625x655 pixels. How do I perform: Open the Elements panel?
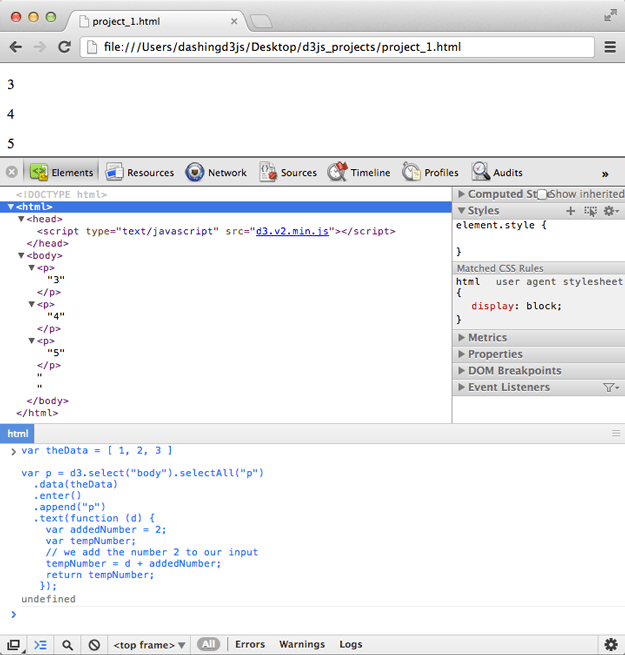click(x=62, y=172)
